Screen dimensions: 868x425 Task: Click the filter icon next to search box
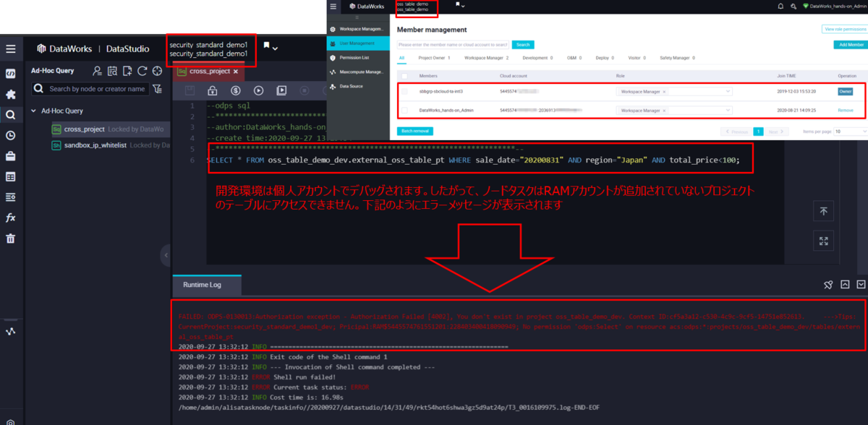click(158, 89)
